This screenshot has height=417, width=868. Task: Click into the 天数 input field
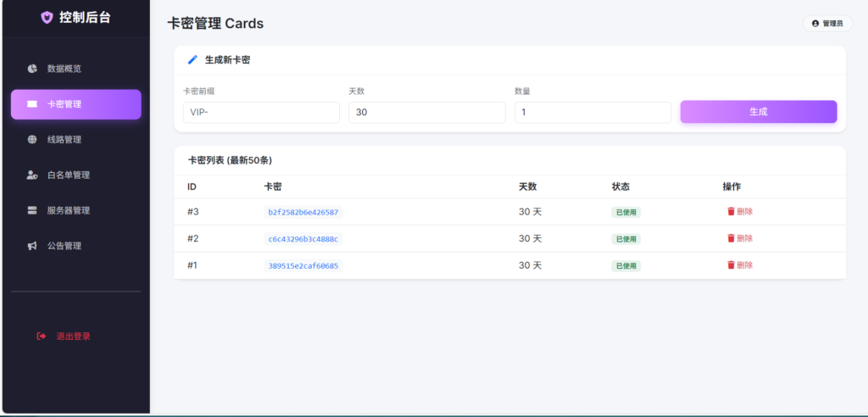coord(426,113)
